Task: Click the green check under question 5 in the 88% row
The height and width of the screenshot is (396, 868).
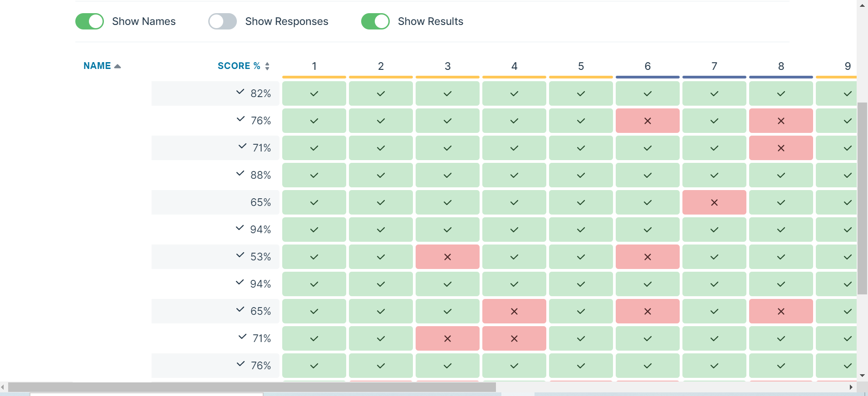Action: pos(580,175)
